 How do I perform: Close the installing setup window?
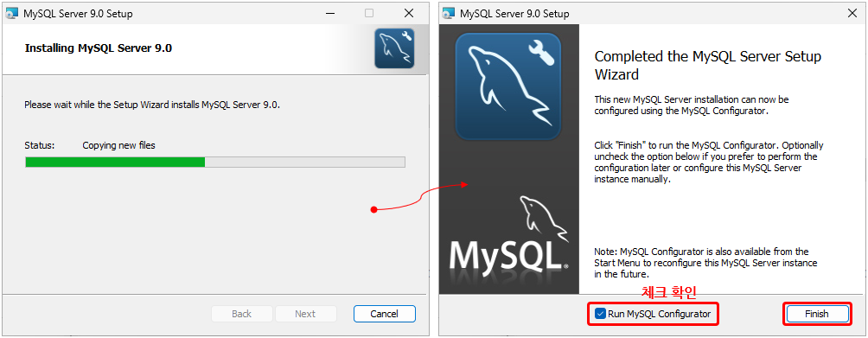(x=409, y=13)
